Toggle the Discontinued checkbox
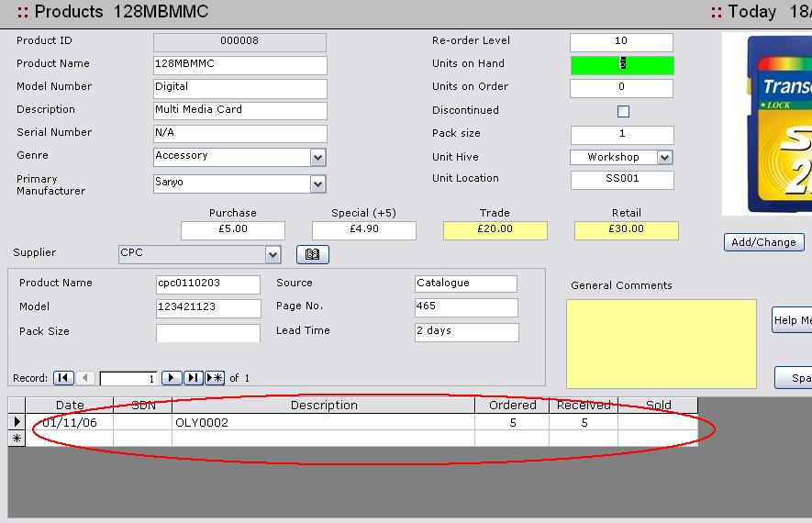Image resolution: width=812 pixels, height=523 pixels. [x=623, y=111]
